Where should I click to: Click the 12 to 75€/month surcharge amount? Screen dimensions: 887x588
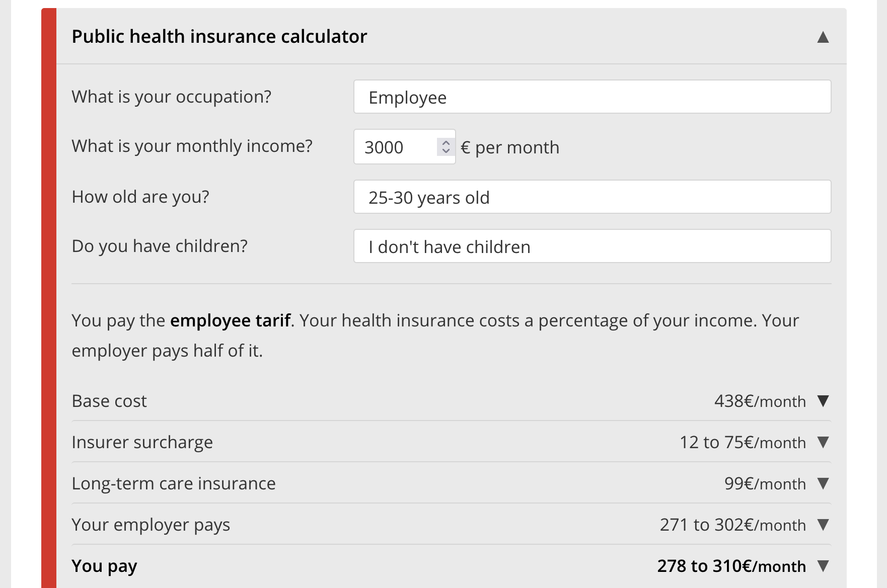pyautogui.click(x=743, y=442)
